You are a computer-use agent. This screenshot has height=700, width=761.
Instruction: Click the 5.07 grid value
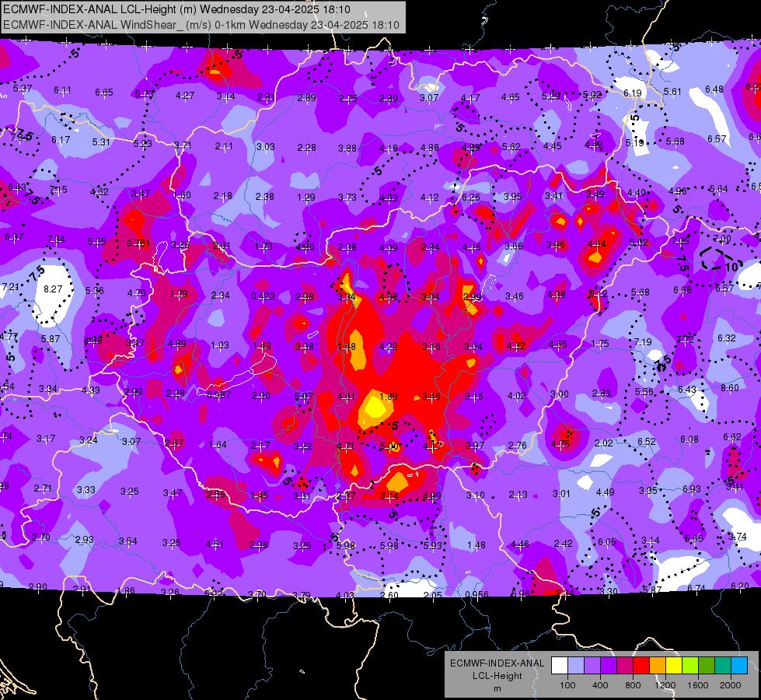click(x=304, y=397)
